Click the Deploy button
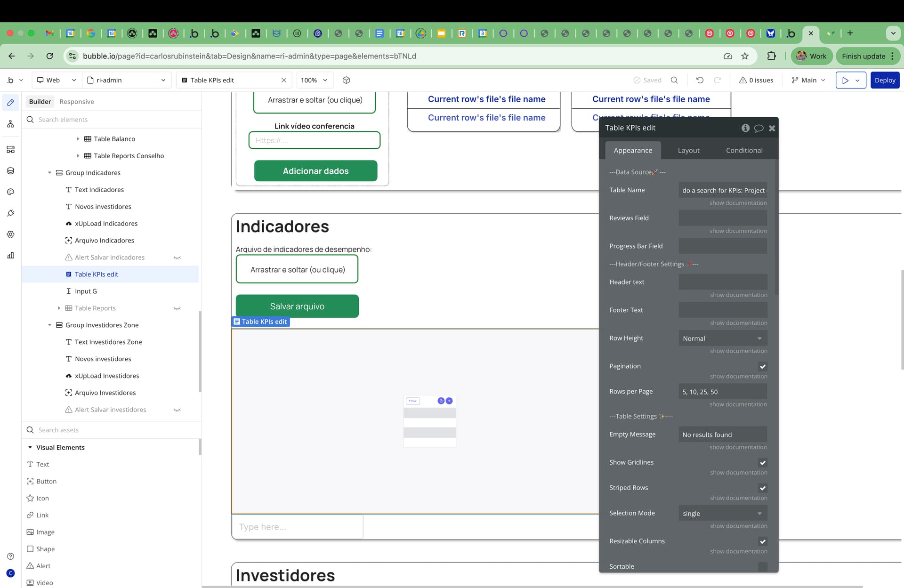 click(x=885, y=80)
